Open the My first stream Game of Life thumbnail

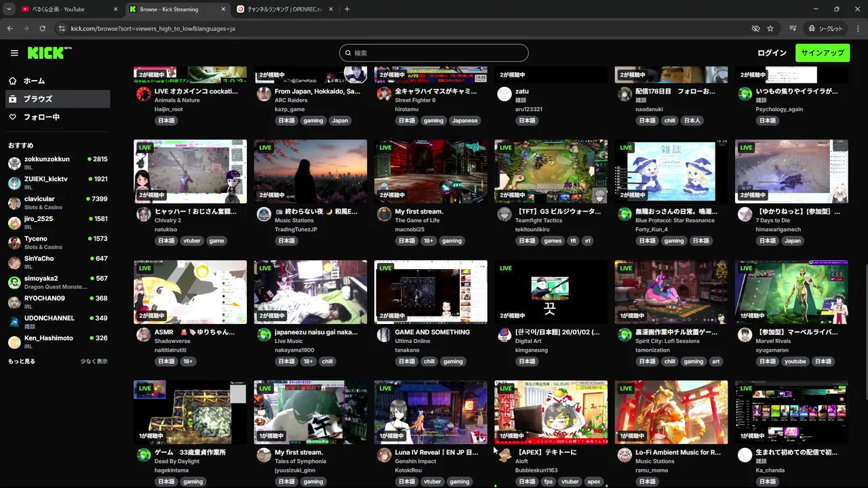click(x=431, y=171)
